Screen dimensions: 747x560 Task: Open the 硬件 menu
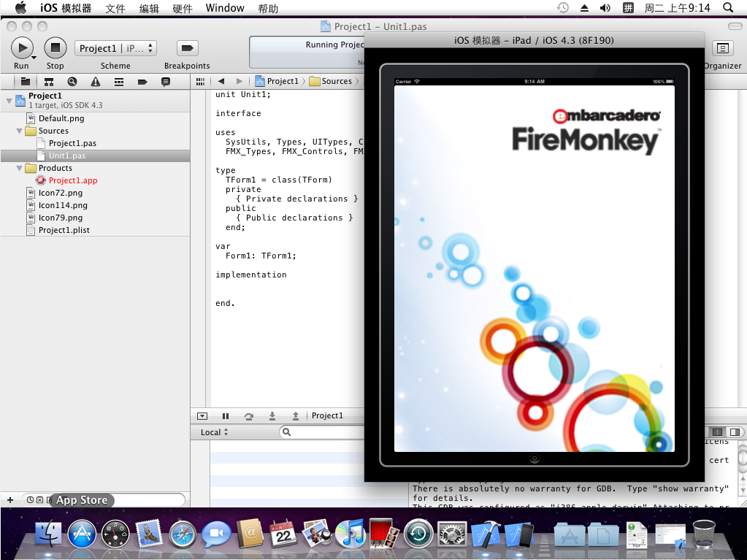pos(182,8)
